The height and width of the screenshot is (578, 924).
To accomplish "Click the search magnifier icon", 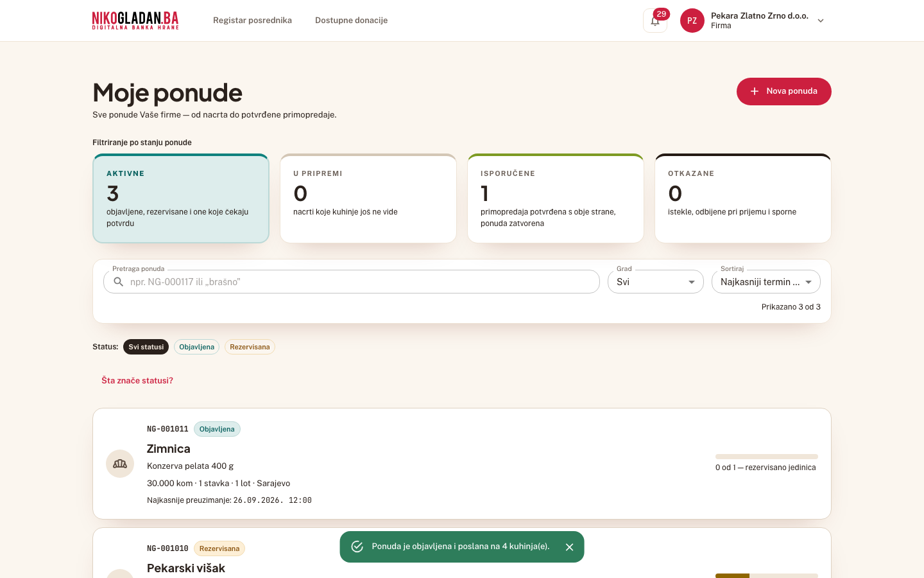I will click(119, 282).
